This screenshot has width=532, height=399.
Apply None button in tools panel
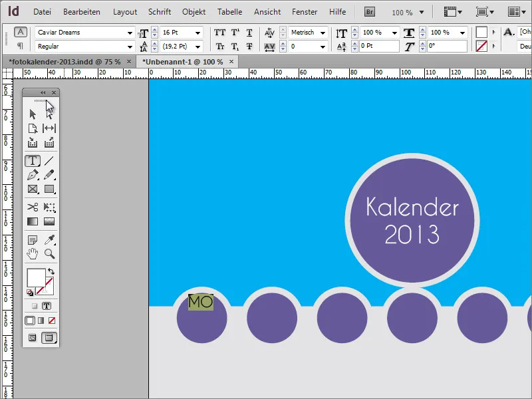click(x=52, y=321)
